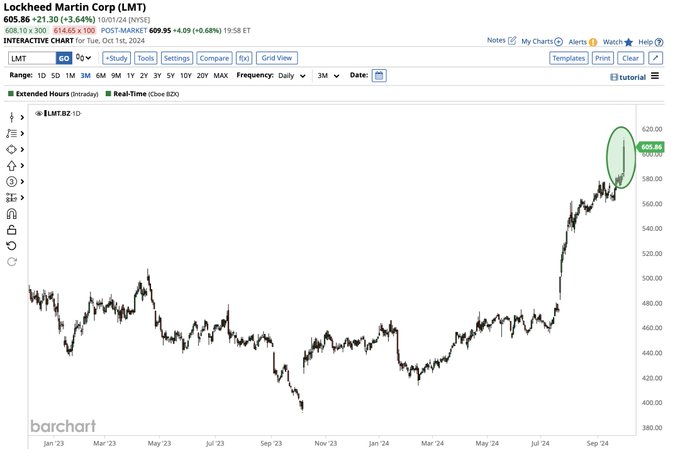Open the hamburger menu beside tutorial
Screen dimensions: 680x461
655,76
